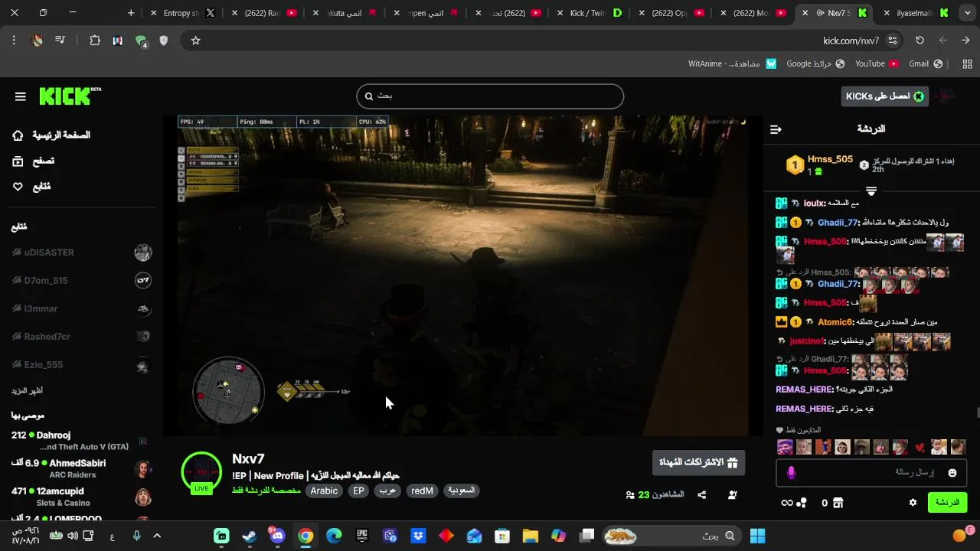Viewport: 980px width, 551px height.
Task: Send message with الدردشة green button
Action: tap(947, 503)
